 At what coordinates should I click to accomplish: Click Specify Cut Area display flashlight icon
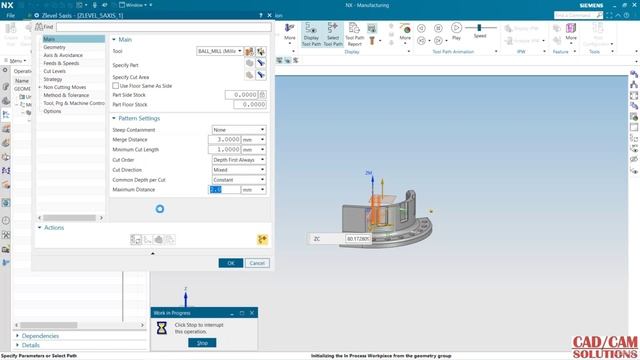pos(260,75)
